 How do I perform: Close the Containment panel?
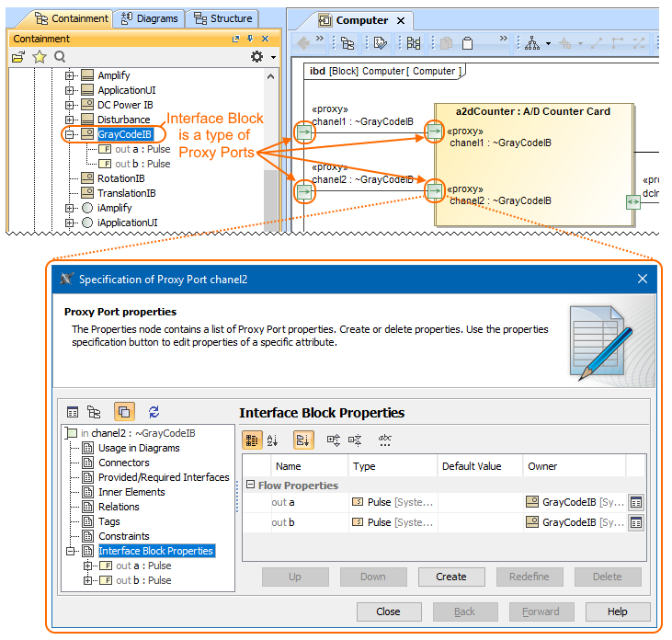(266, 39)
